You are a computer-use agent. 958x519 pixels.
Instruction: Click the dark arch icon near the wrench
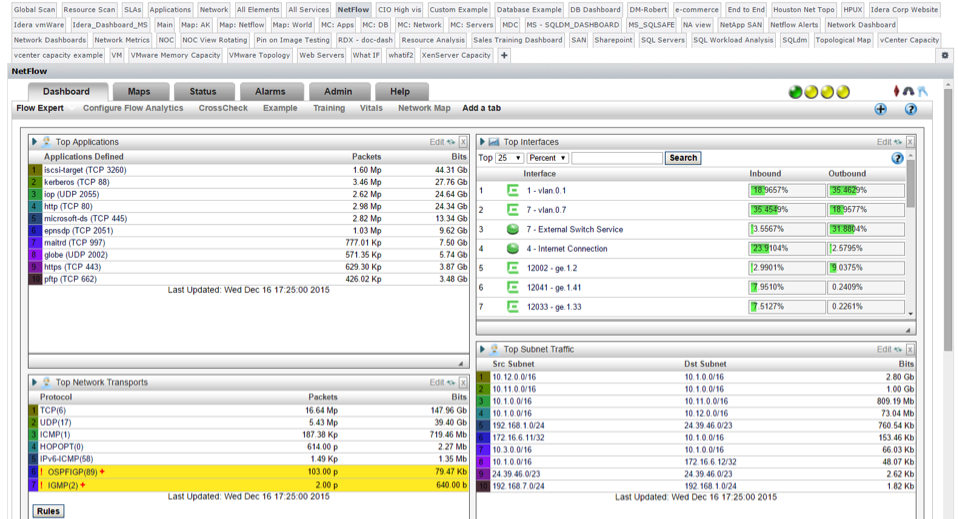[909, 91]
